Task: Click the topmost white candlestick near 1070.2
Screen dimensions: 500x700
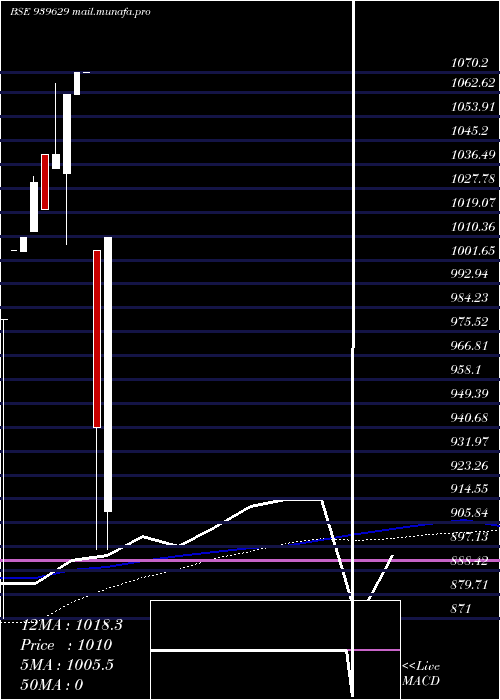Action: click(77, 83)
